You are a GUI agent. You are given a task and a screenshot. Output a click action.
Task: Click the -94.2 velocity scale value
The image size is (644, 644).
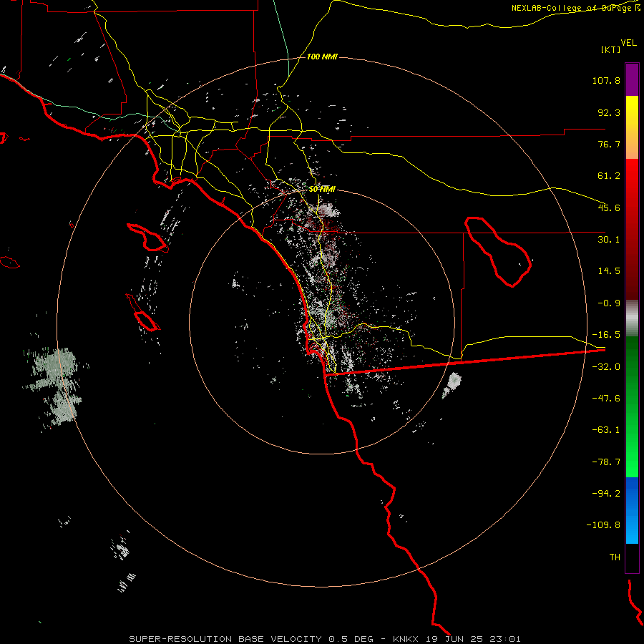[606, 494]
